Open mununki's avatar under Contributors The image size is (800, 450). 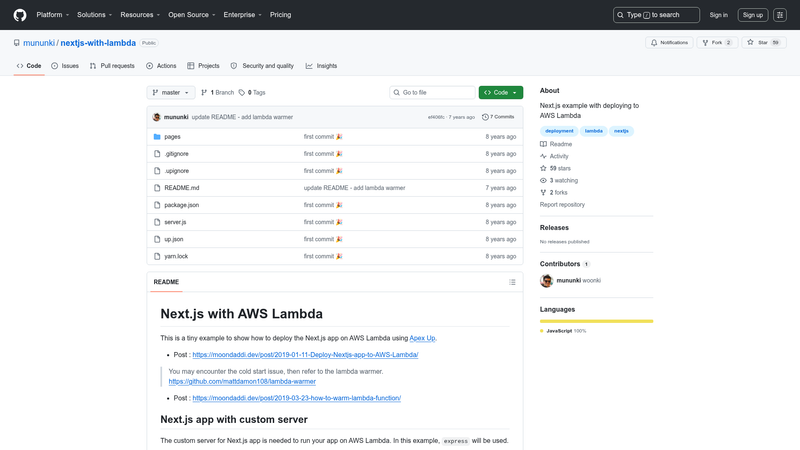click(546, 281)
